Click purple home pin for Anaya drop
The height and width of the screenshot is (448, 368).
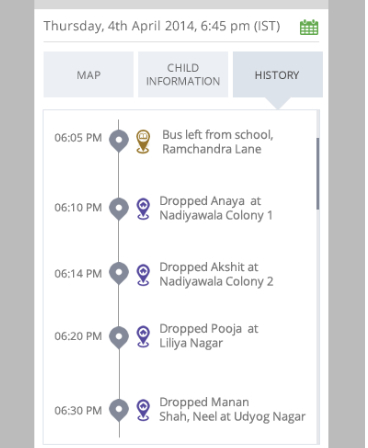pos(143,209)
